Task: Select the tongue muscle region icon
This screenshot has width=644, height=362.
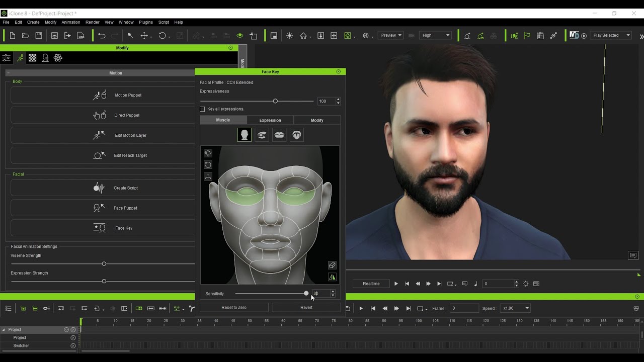Action: pos(297,135)
